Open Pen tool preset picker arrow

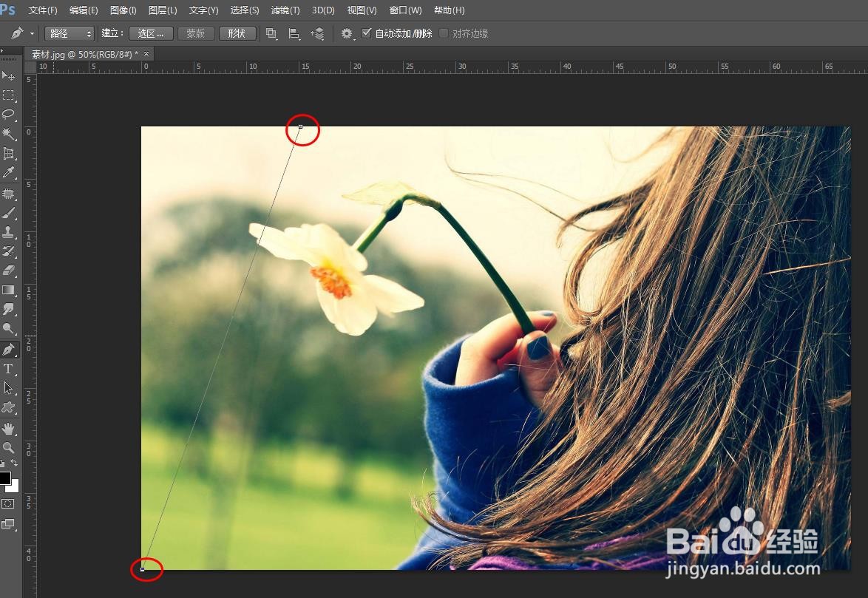pyautogui.click(x=32, y=34)
